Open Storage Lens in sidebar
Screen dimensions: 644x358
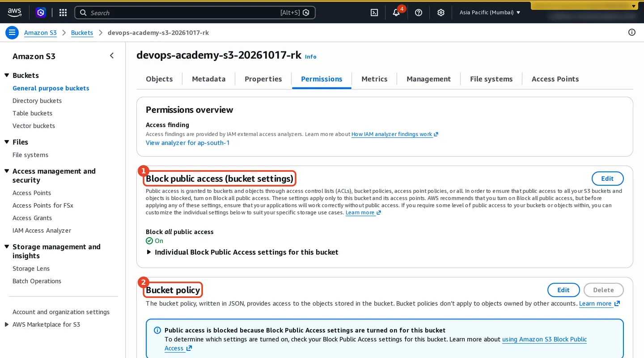pyautogui.click(x=31, y=268)
